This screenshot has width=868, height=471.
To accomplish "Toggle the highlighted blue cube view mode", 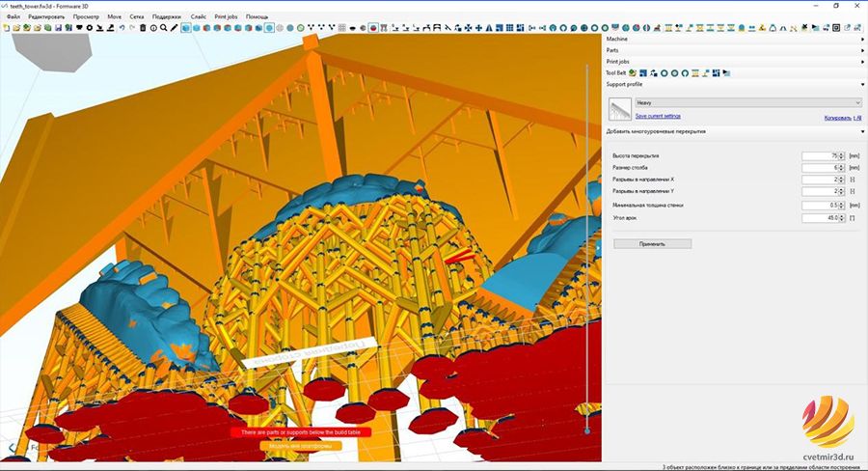I will click(x=186, y=28).
